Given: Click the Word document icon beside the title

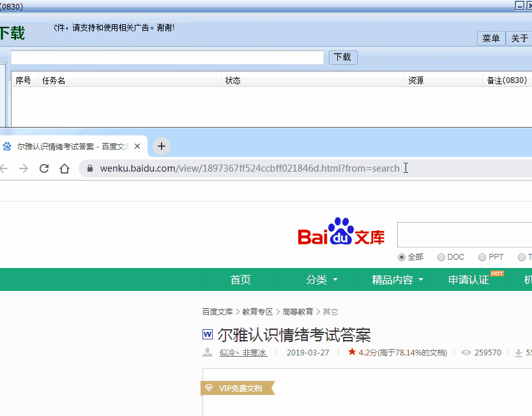Looking at the screenshot, I should click(x=207, y=334).
